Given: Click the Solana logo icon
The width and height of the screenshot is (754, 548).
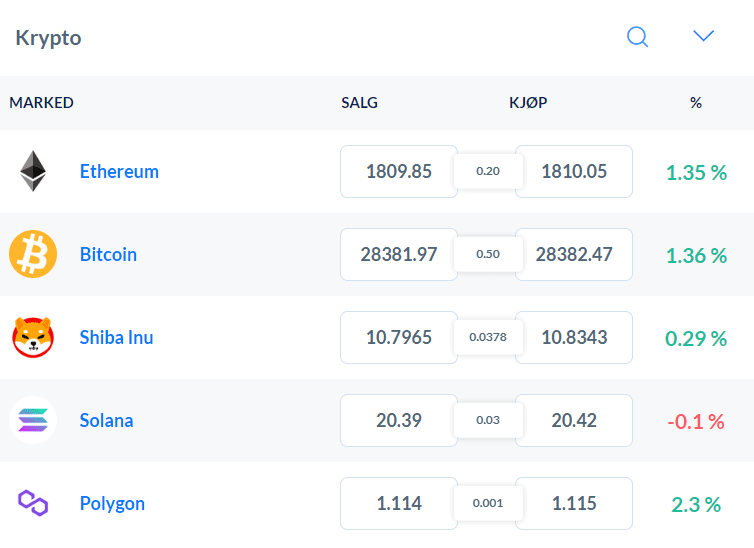Looking at the screenshot, I should tap(33, 420).
